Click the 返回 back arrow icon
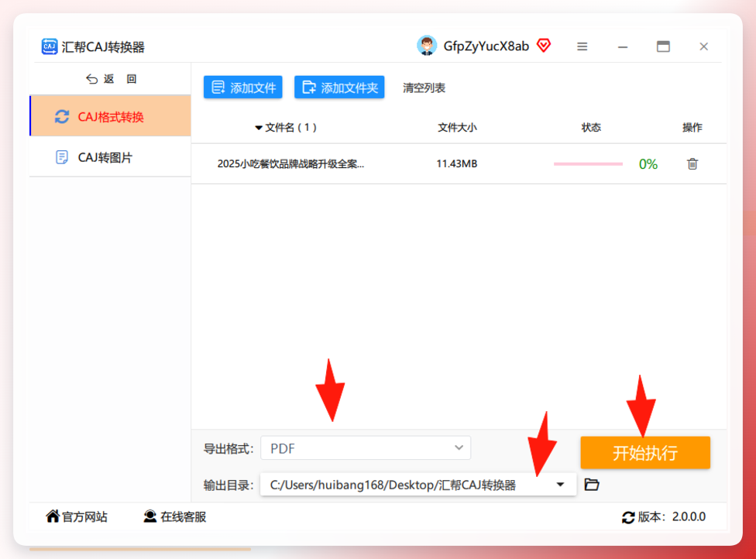The image size is (756, 559). [91, 79]
